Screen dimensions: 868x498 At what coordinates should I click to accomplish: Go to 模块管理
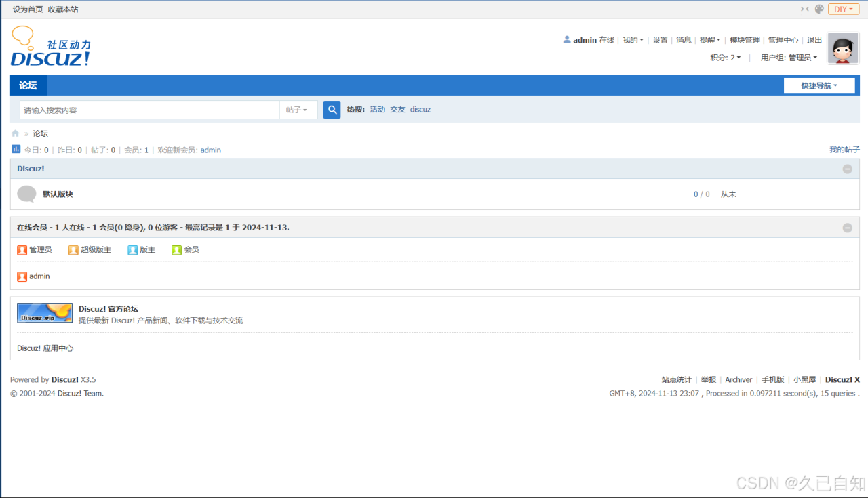[745, 40]
